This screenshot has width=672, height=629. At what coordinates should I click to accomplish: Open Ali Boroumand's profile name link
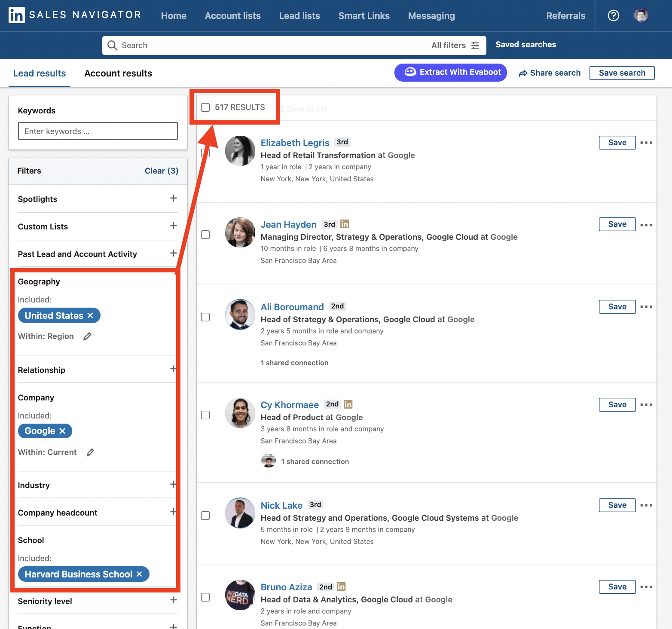click(x=292, y=307)
